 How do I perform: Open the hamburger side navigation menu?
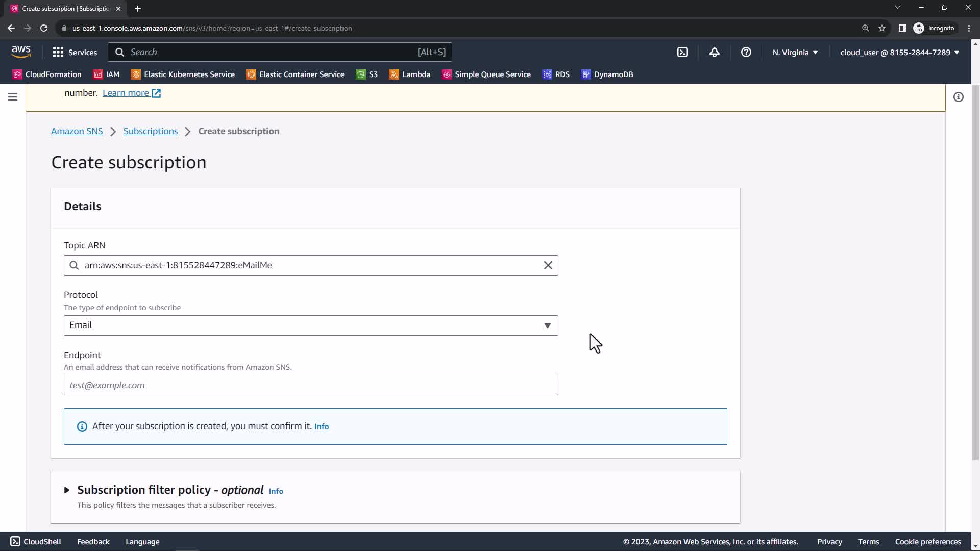(x=13, y=97)
